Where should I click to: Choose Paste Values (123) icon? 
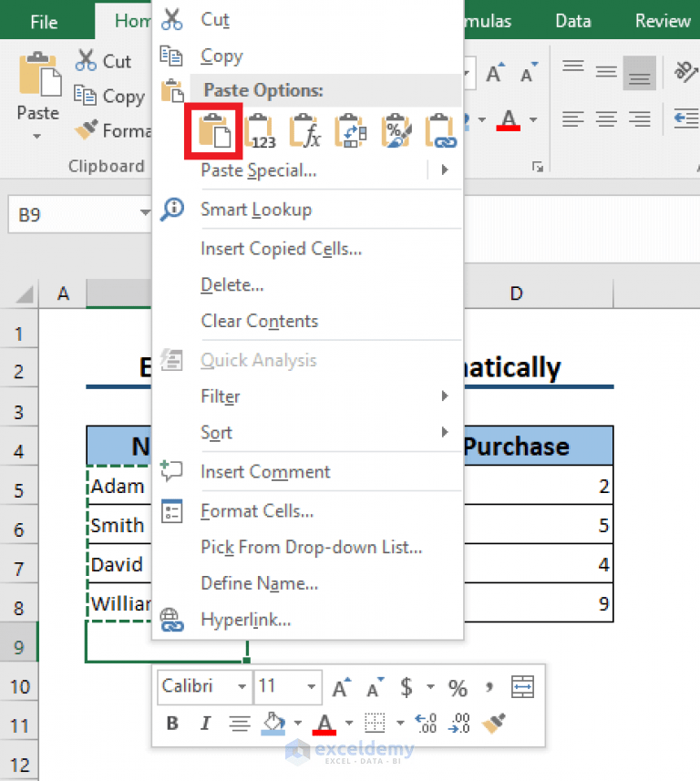pos(260,131)
